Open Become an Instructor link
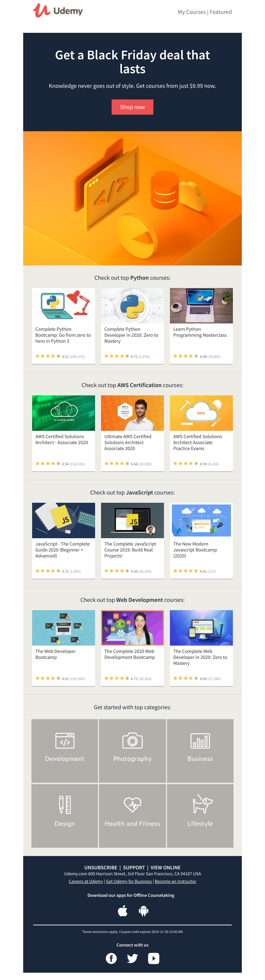The image size is (265, 980). (176, 881)
